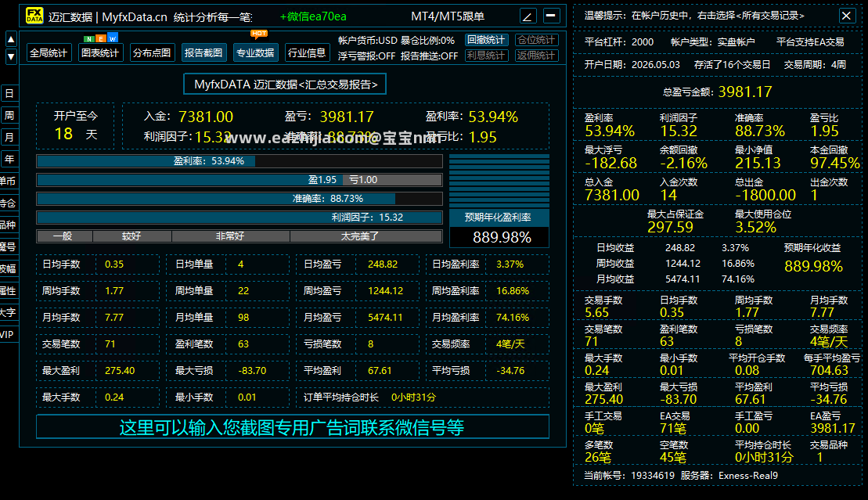Toggle the 回撤统计 button
Viewport: 868px width, 500px height.
(486, 40)
